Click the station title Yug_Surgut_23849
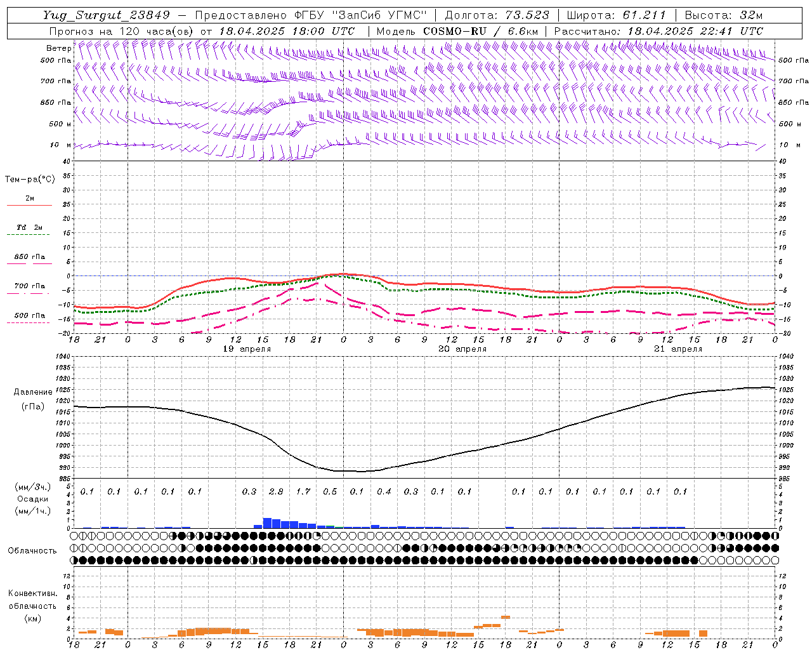Screen dimensions: 812x650 (x=107, y=15)
